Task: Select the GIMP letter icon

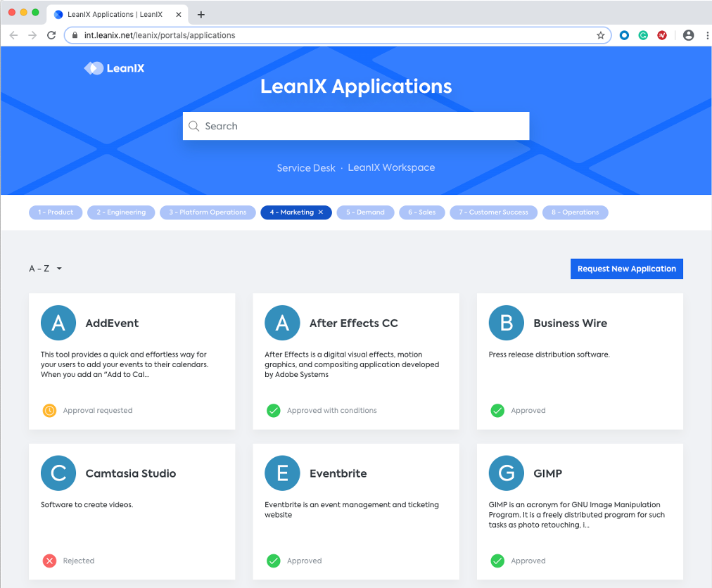Action: click(x=506, y=473)
